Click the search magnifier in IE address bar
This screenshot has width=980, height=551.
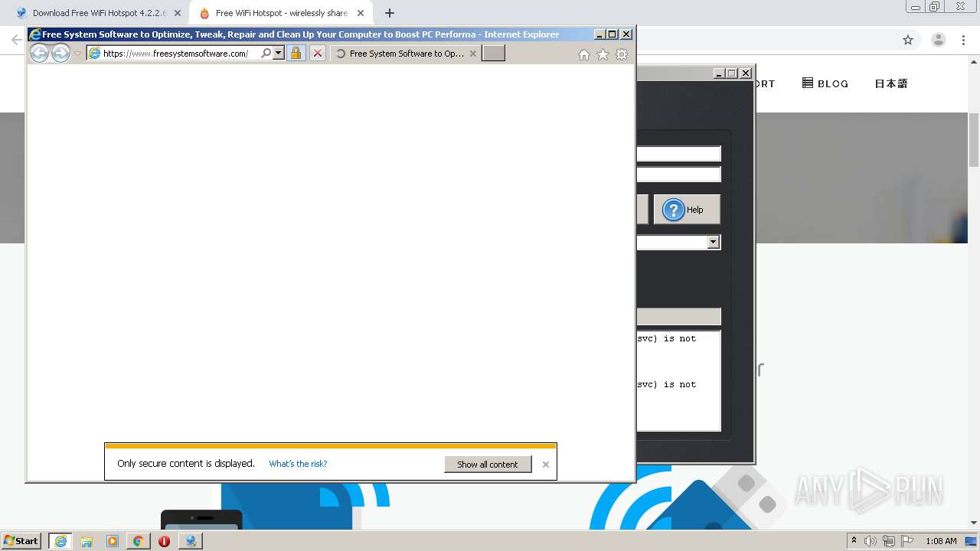pos(266,54)
